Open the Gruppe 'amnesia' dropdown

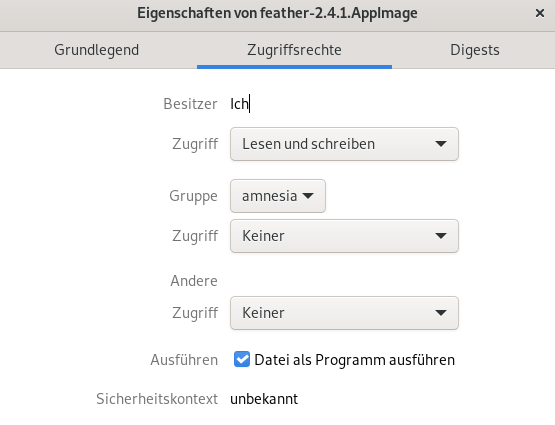tap(278, 196)
